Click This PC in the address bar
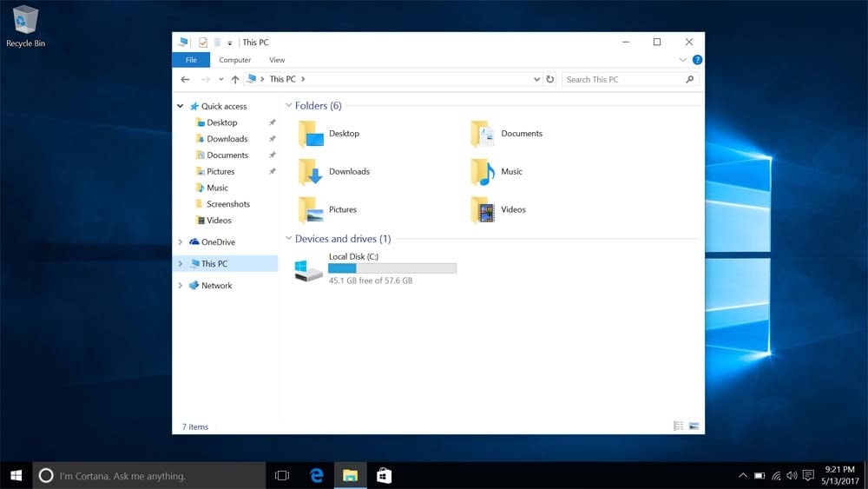The width and height of the screenshot is (868, 489). (x=282, y=79)
